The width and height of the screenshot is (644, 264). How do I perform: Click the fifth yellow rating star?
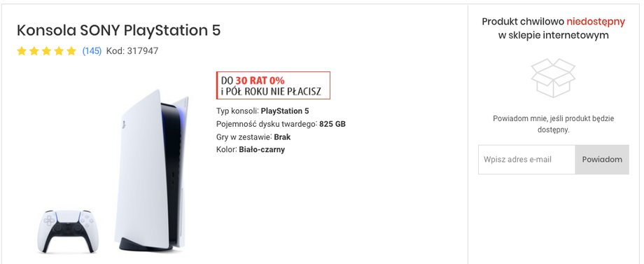click(71, 51)
